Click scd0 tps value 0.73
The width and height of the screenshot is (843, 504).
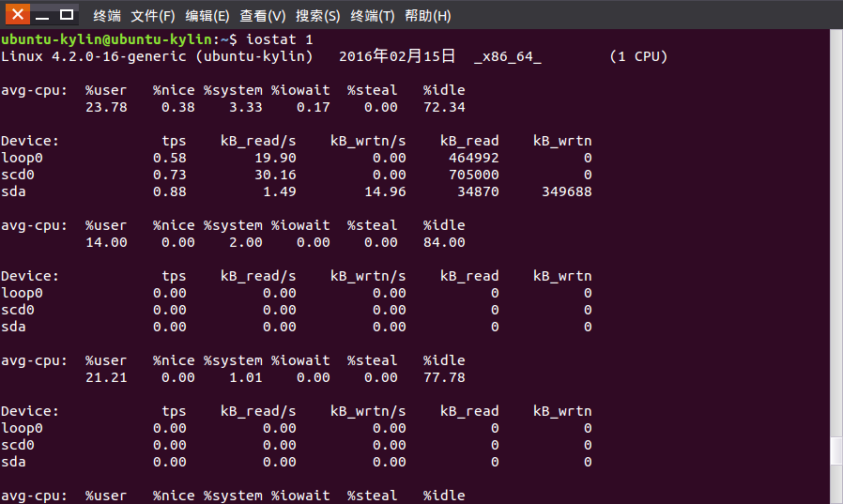click(x=169, y=175)
